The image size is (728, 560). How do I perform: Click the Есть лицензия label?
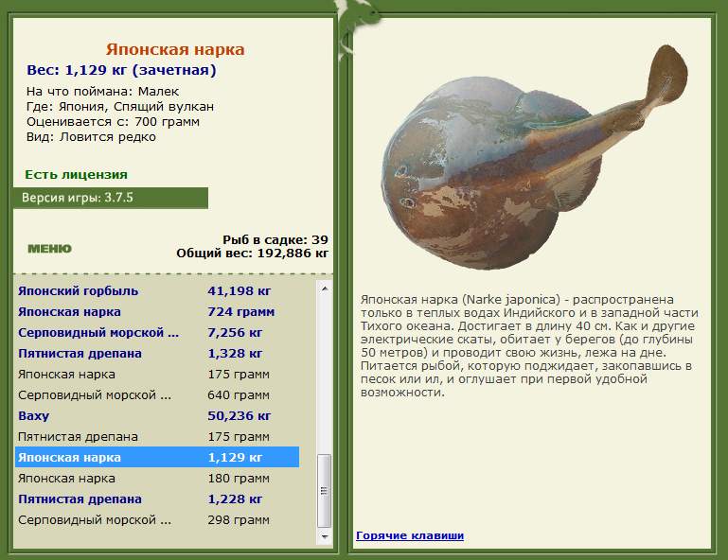(76, 174)
